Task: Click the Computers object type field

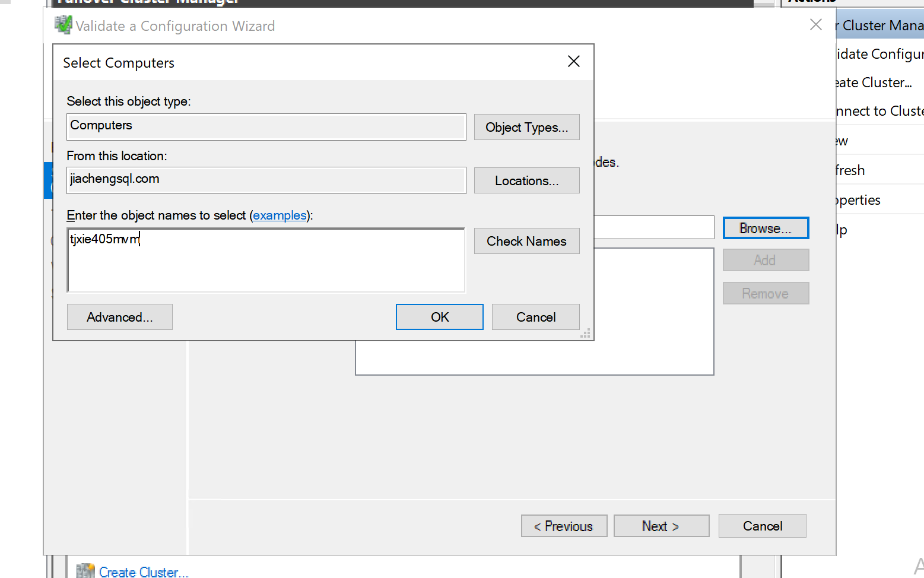Action: 266,126
